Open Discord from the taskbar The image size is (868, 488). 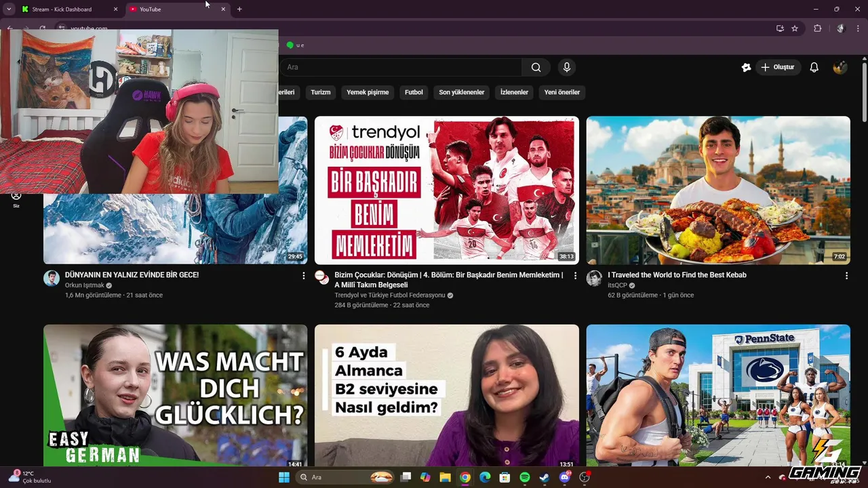(565, 477)
